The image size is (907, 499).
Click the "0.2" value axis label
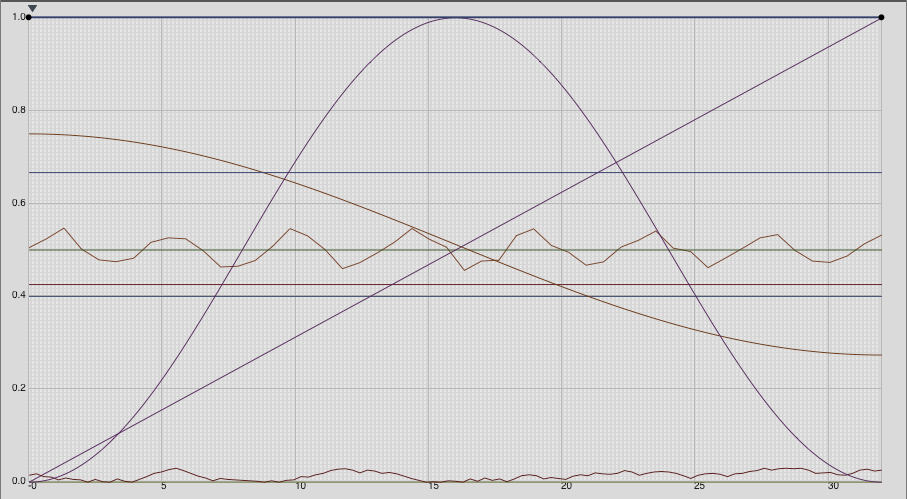pyautogui.click(x=19, y=388)
